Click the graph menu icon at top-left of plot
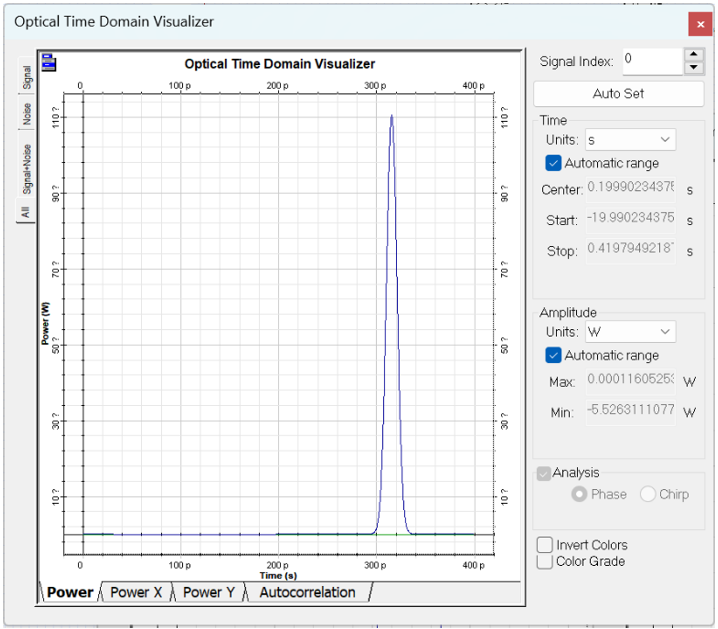Screen dimensions: 718x629 (48, 63)
